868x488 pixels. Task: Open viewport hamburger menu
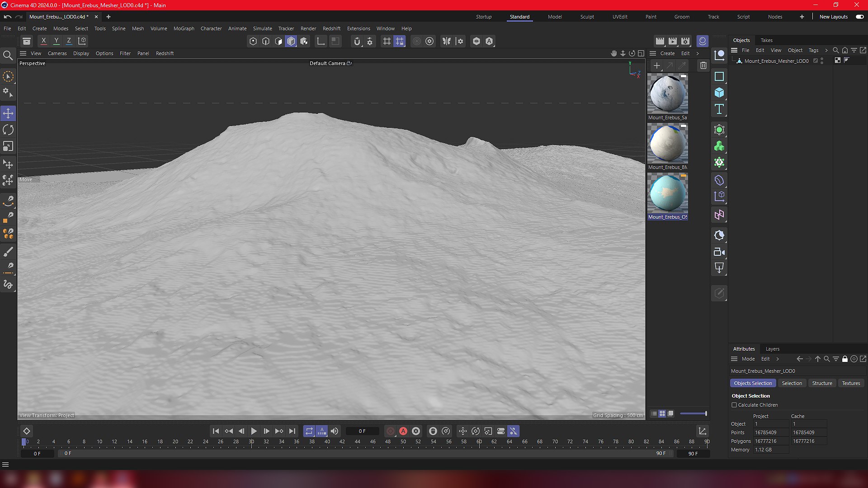(23, 53)
